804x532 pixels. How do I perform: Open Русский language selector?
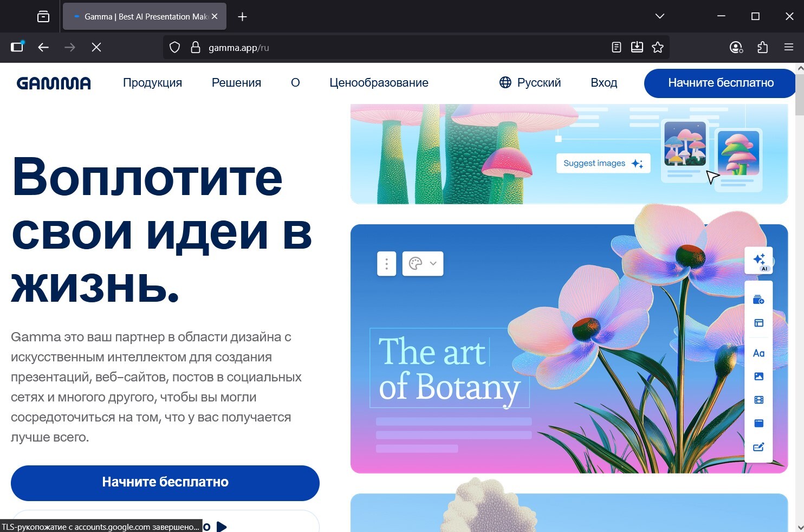(530, 83)
